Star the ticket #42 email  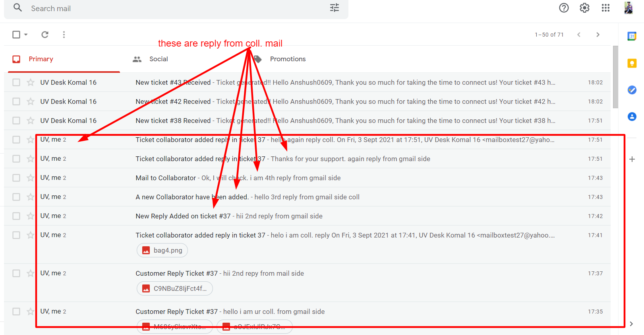click(x=31, y=101)
